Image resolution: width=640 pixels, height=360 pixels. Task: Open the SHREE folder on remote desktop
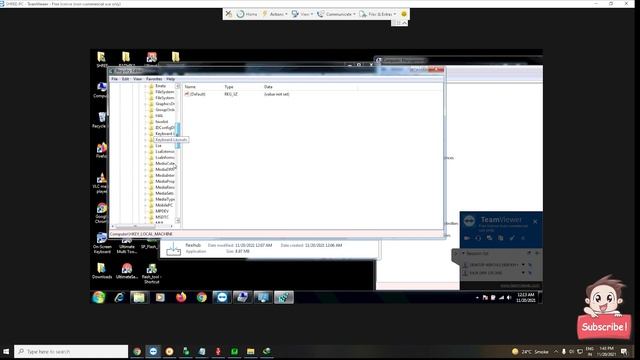(101, 59)
